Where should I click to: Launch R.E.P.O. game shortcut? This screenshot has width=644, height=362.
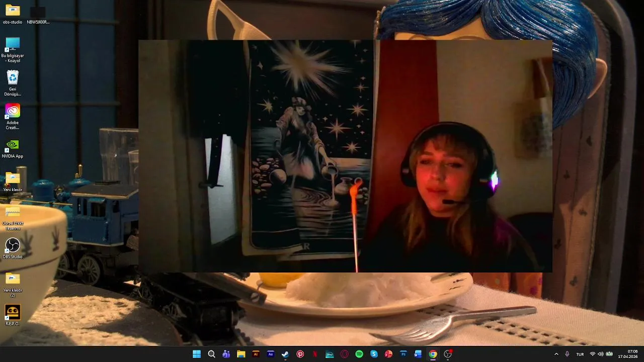(x=13, y=316)
